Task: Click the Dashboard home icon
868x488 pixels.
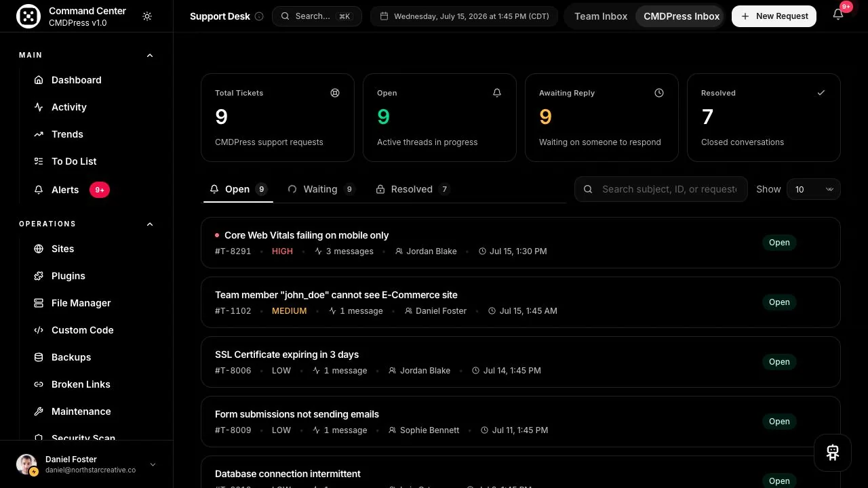Action: (x=39, y=80)
